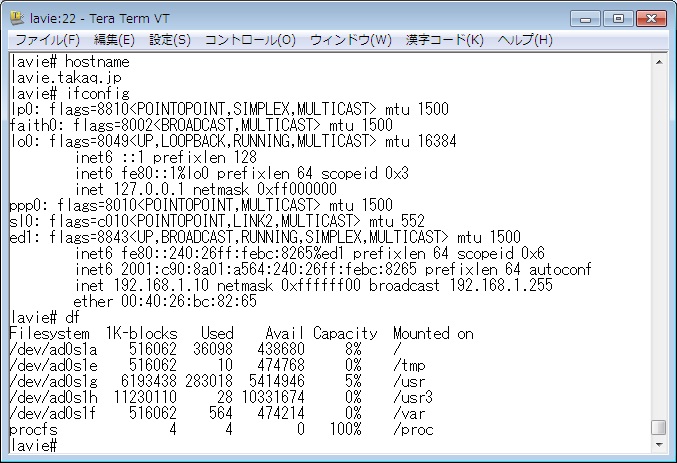The image size is (677, 463).
Task: Click the /dev/ad0s1h filesystem entry
Action: coord(54,397)
